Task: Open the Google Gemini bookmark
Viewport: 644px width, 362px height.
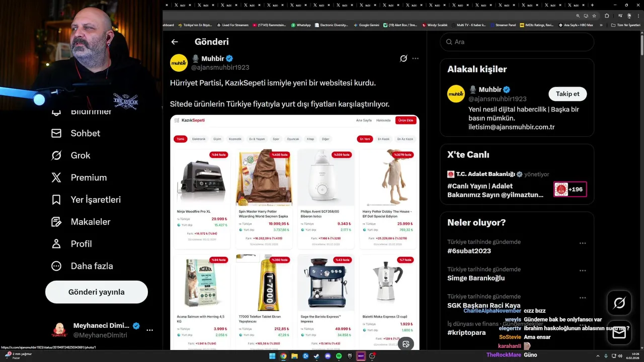Action: point(366,25)
